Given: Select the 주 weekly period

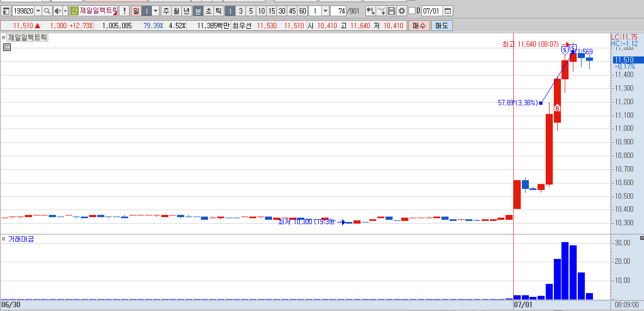Looking at the screenshot, I should pos(166,11).
